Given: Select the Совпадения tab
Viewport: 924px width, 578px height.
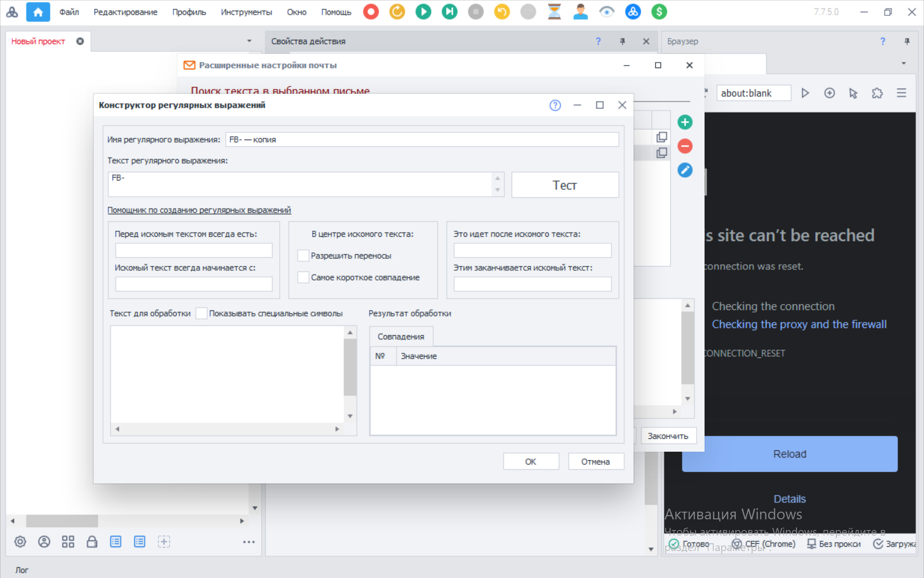Looking at the screenshot, I should [x=400, y=337].
